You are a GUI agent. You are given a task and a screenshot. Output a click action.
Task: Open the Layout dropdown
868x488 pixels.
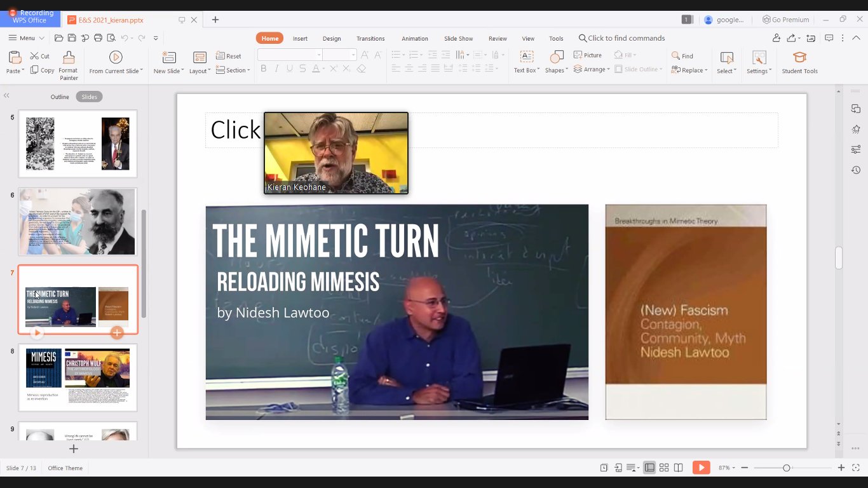point(200,71)
